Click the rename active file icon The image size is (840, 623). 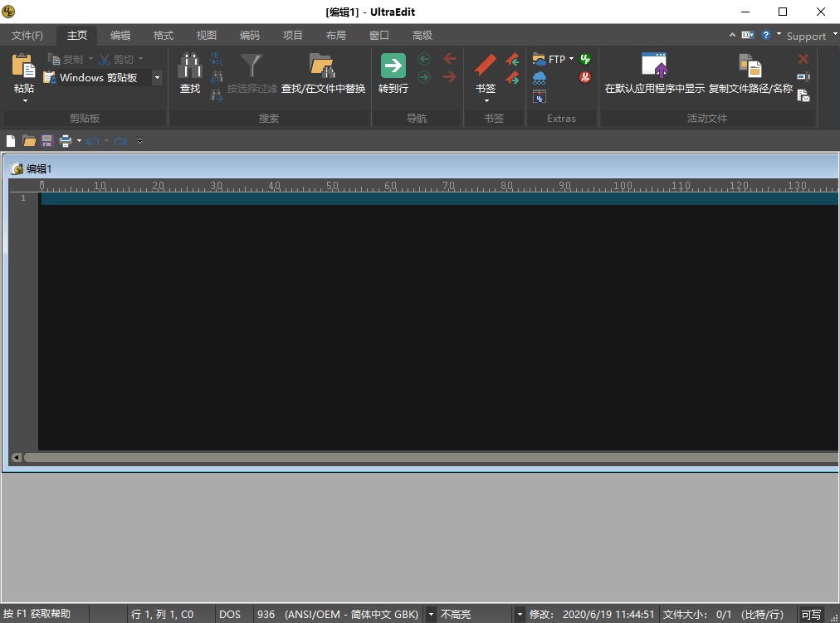coord(803,77)
